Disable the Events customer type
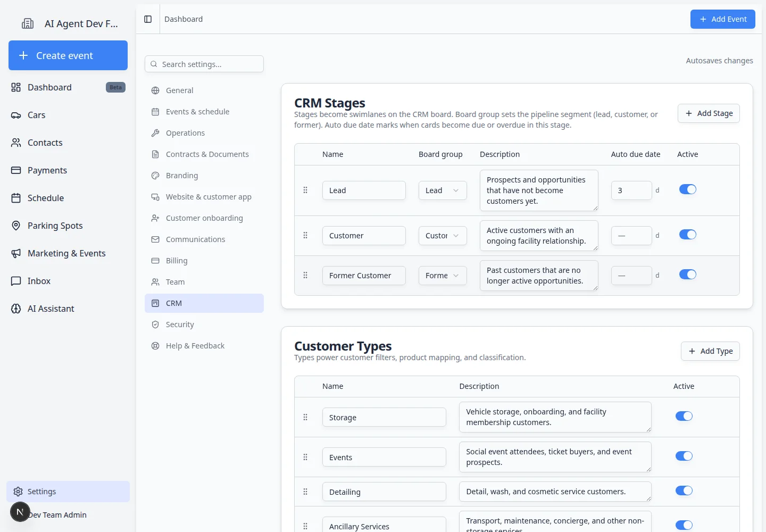This screenshot has height=532, width=766. [x=684, y=456]
